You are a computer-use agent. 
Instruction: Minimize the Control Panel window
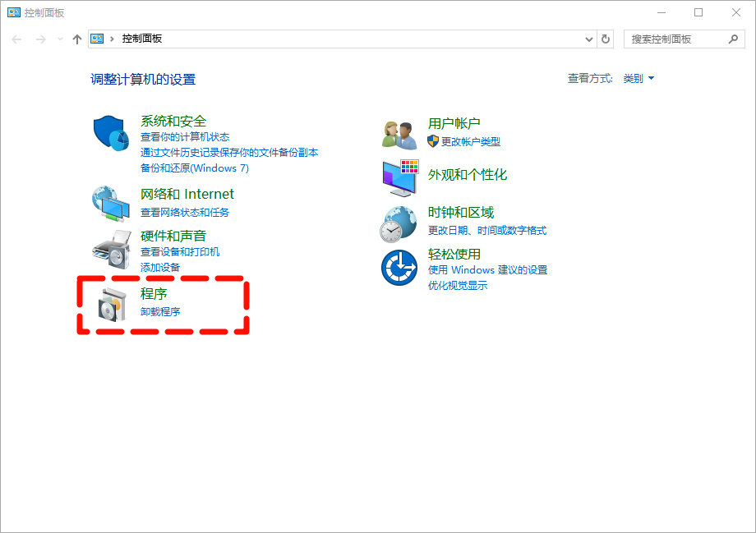(661, 12)
